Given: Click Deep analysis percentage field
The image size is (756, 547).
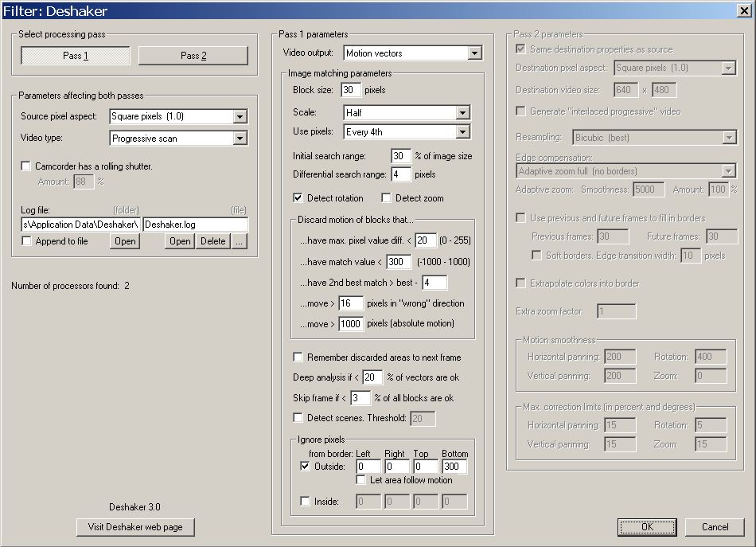Looking at the screenshot, I should [x=372, y=377].
